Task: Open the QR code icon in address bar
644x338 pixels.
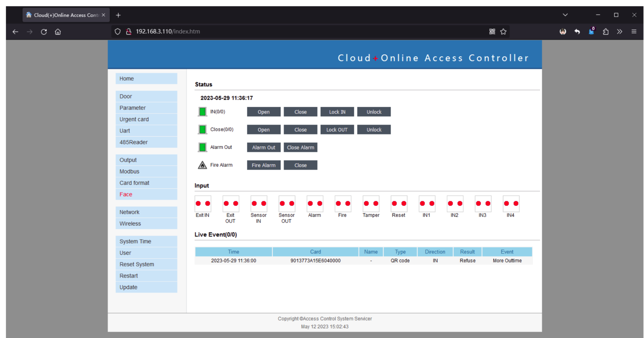Action: [x=492, y=32]
